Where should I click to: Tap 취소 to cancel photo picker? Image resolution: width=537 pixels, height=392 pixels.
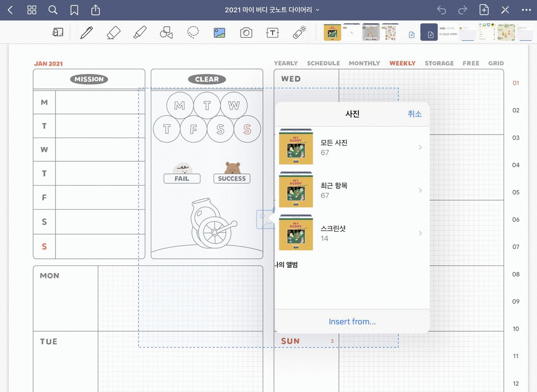coord(414,114)
